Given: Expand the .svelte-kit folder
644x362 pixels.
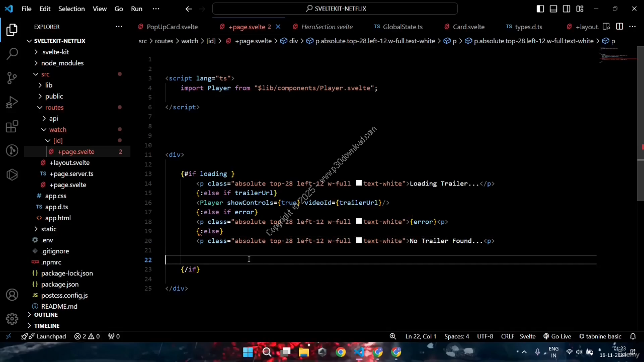Looking at the screenshot, I should (x=55, y=52).
